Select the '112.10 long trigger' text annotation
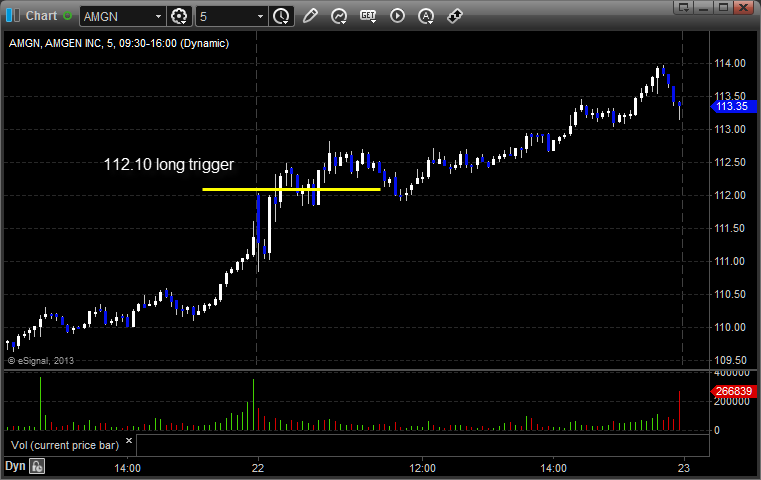The height and width of the screenshot is (480, 761). coord(169,165)
